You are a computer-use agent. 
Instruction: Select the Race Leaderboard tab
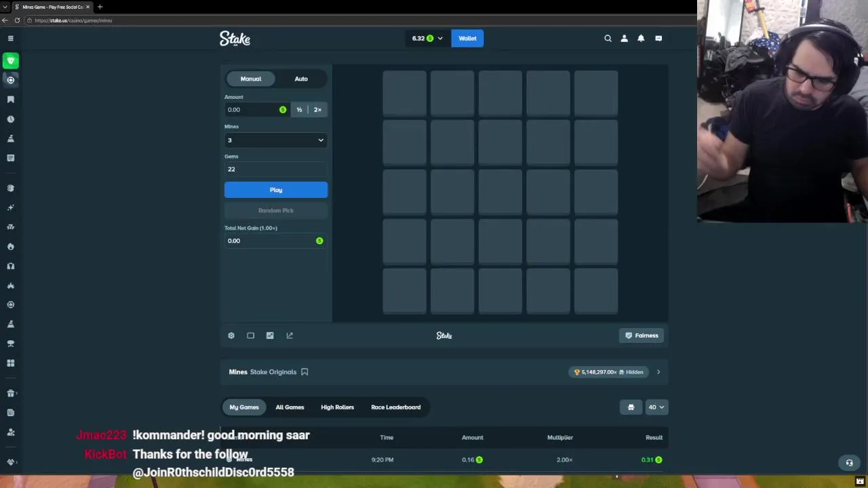(x=396, y=407)
